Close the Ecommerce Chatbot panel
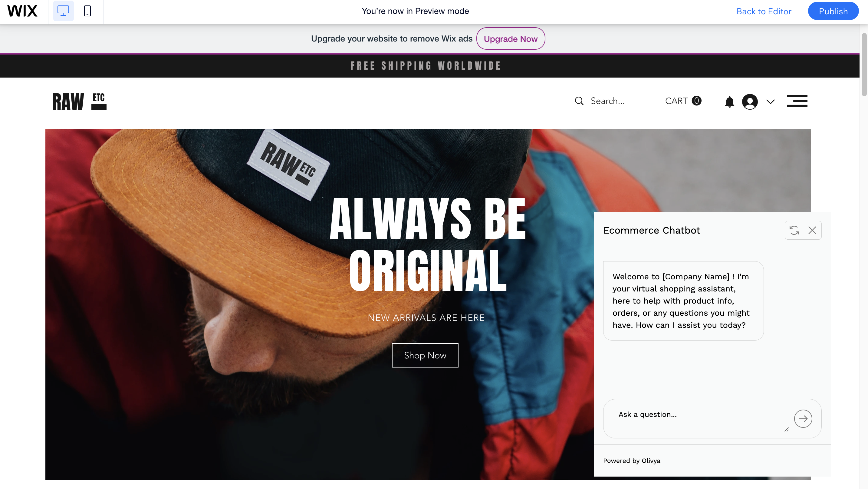 (812, 230)
